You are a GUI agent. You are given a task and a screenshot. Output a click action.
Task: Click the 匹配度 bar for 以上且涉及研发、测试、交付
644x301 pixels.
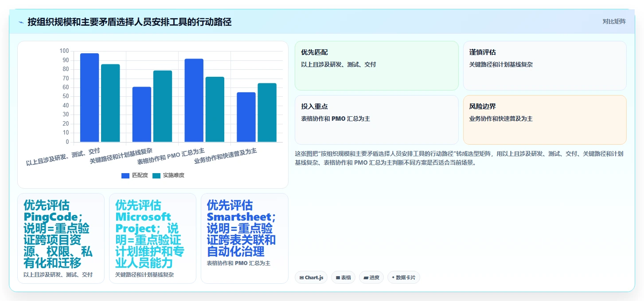(90, 98)
